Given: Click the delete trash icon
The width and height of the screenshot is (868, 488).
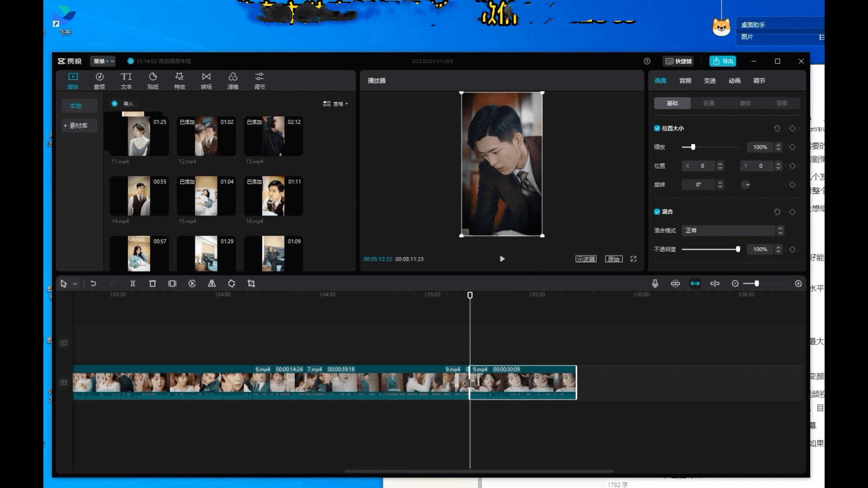Looking at the screenshot, I should pyautogui.click(x=152, y=284).
